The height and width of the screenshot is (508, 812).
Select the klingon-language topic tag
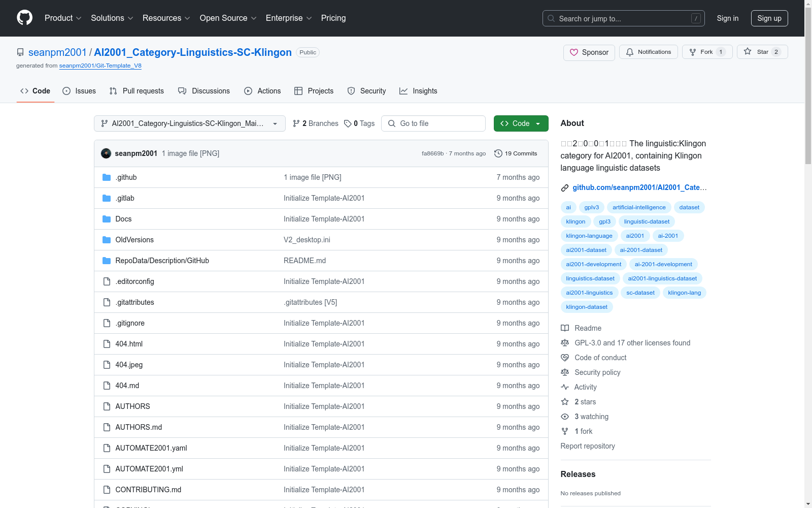pos(589,236)
